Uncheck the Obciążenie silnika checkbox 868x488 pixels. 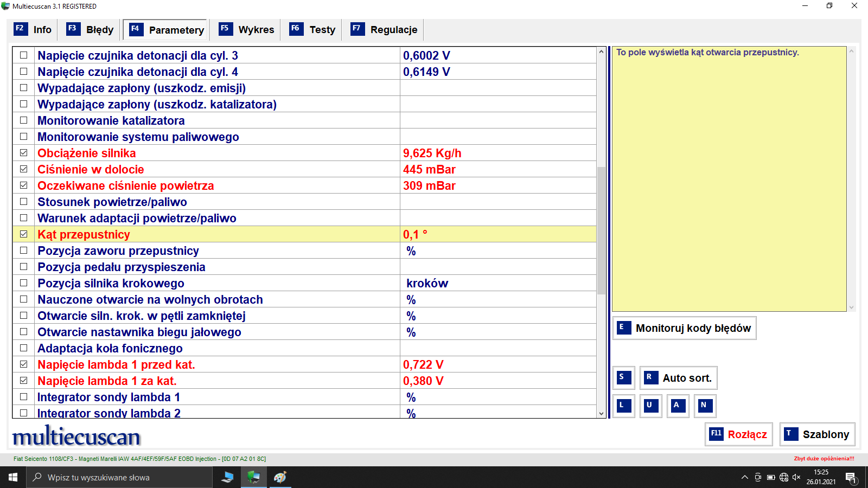pos(24,153)
